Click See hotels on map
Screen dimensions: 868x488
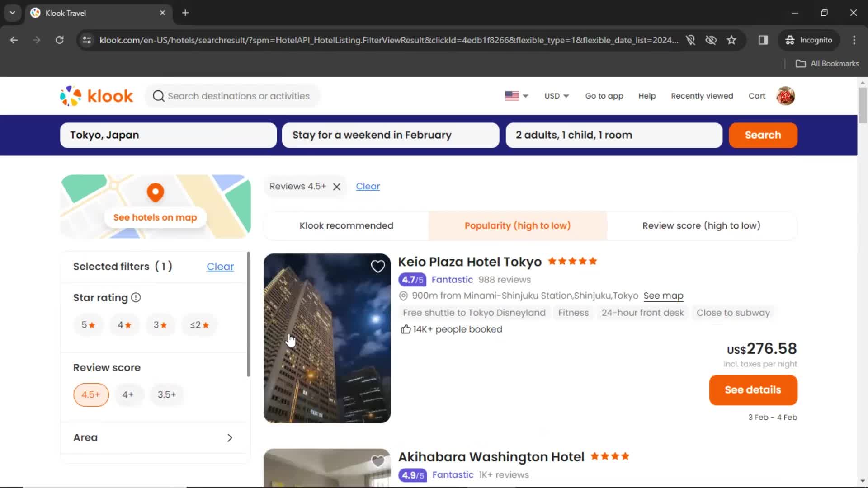point(155,217)
